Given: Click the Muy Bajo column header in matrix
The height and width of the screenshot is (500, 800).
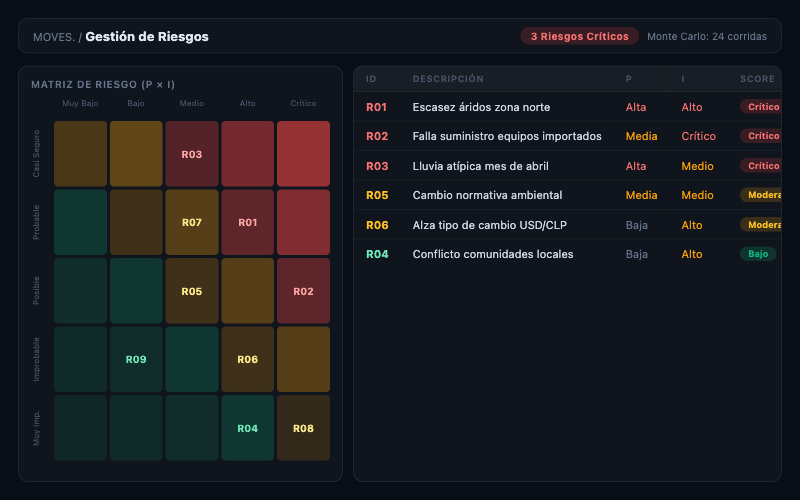Looking at the screenshot, I should (x=80, y=103).
